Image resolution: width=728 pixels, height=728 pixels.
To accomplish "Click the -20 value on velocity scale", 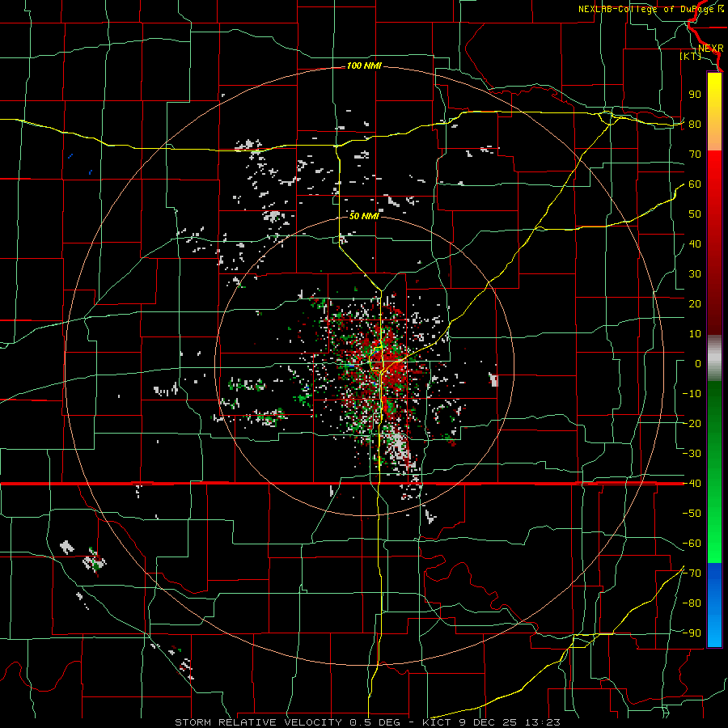I will coord(692,424).
